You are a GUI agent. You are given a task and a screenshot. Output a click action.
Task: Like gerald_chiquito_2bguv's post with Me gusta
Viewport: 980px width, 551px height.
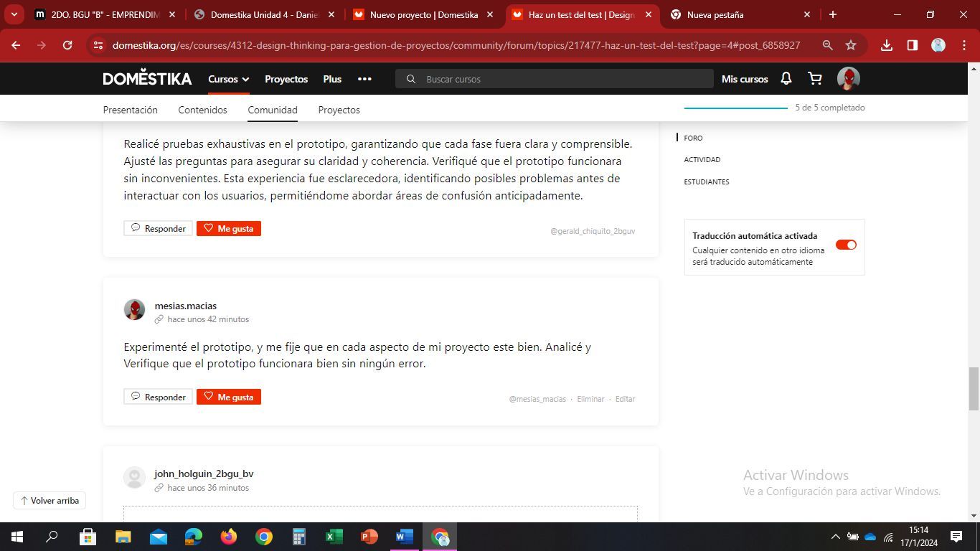tap(229, 228)
